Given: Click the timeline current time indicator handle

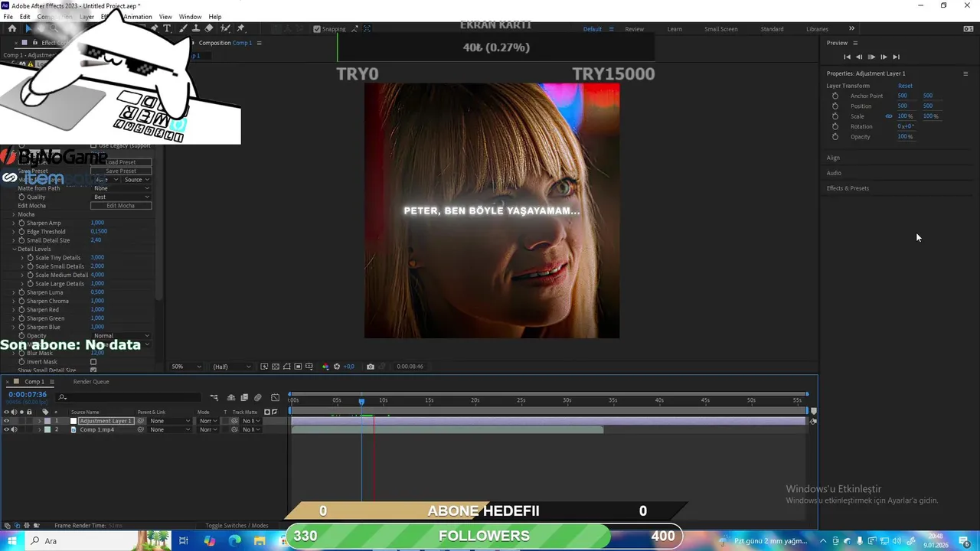Looking at the screenshot, I should click(x=361, y=401).
